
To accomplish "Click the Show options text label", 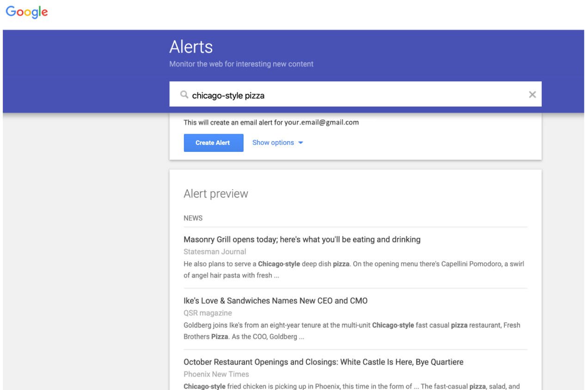I will click(x=273, y=142).
